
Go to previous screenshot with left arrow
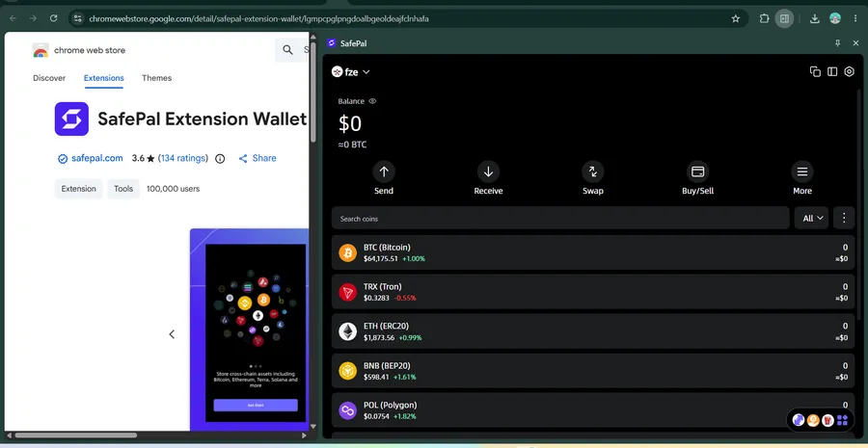[172, 334]
